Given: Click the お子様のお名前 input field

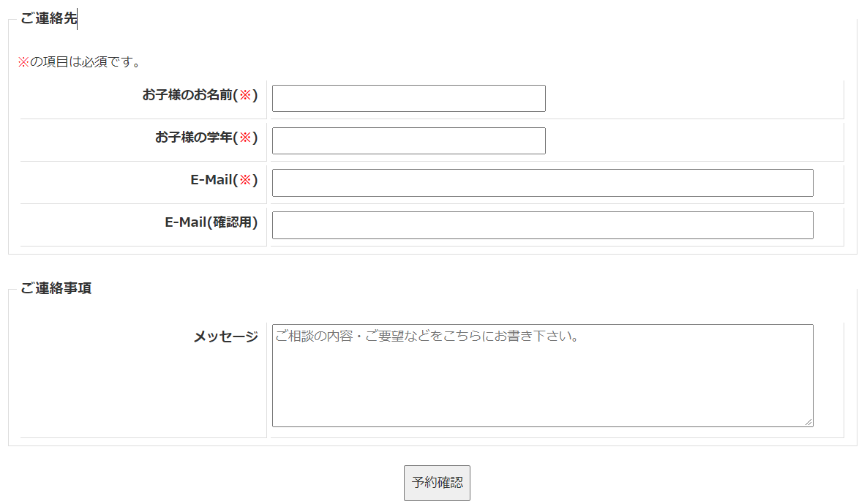Looking at the screenshot, I should (408, 99).
